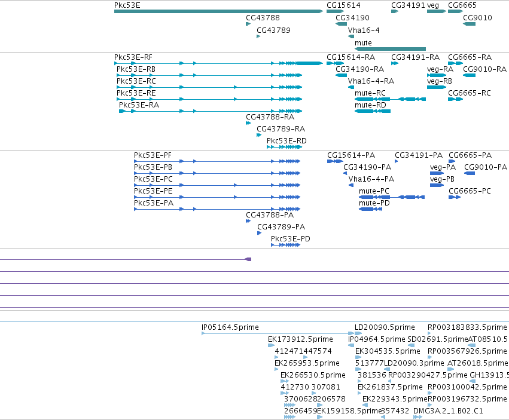Select the veg-PA protein label

click(443, 167)
